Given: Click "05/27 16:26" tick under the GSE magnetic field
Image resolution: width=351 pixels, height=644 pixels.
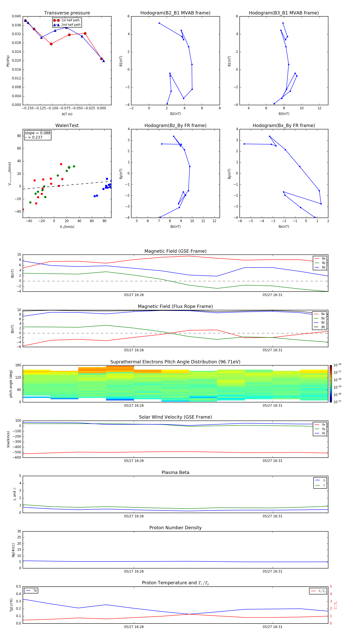Looking at the screenshot, I should [134, 295].
